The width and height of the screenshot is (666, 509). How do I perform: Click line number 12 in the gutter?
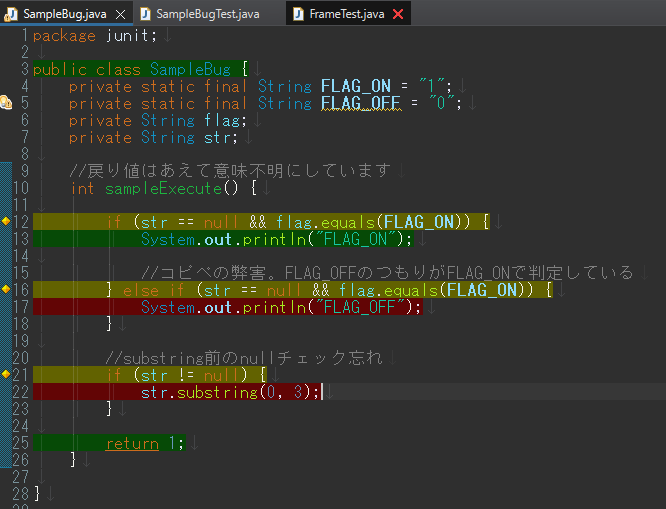(x=21, y=222)
